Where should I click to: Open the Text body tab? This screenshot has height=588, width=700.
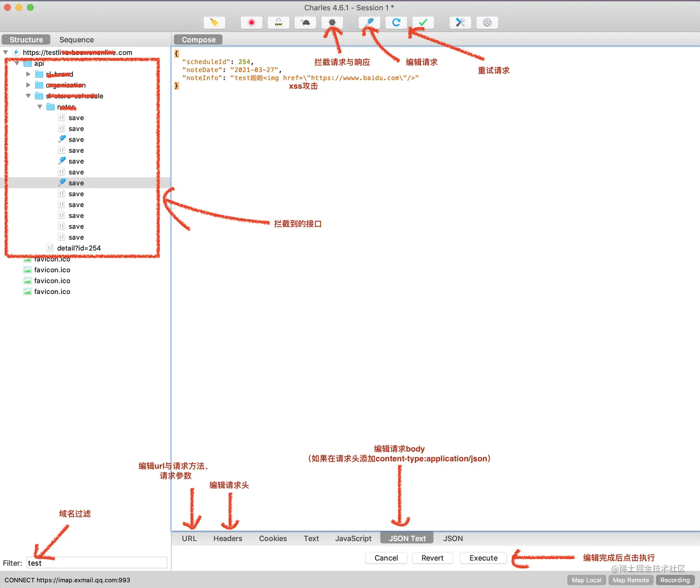tap(311, 538)
